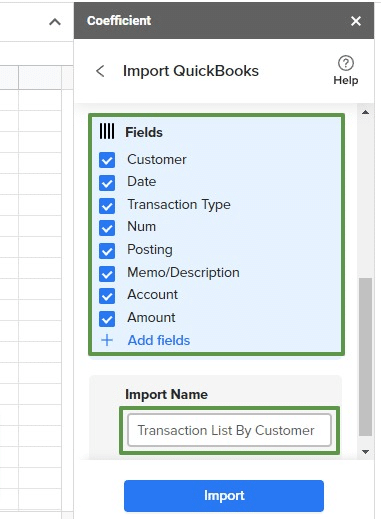Click the blue Import button

pos(224,496)
